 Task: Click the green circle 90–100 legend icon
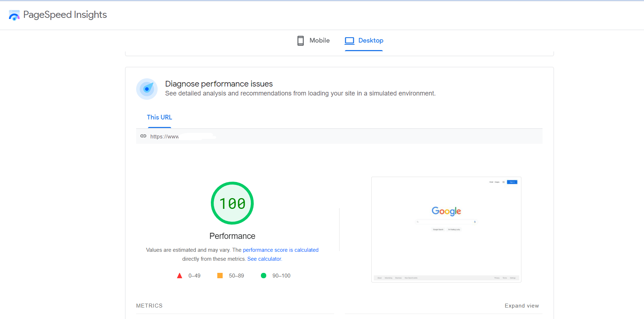(x=263, y=275)
